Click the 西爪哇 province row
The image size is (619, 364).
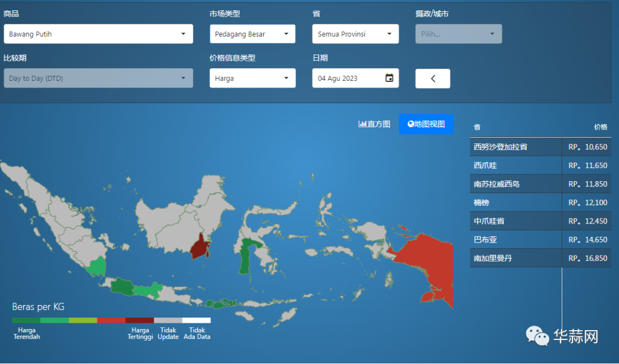point(540,166)
